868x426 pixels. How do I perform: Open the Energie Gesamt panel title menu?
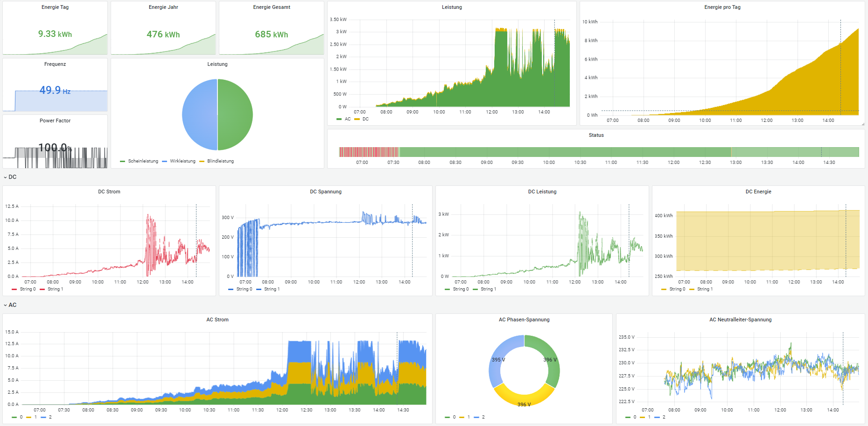pyautogui.click(x=272, y=7)
